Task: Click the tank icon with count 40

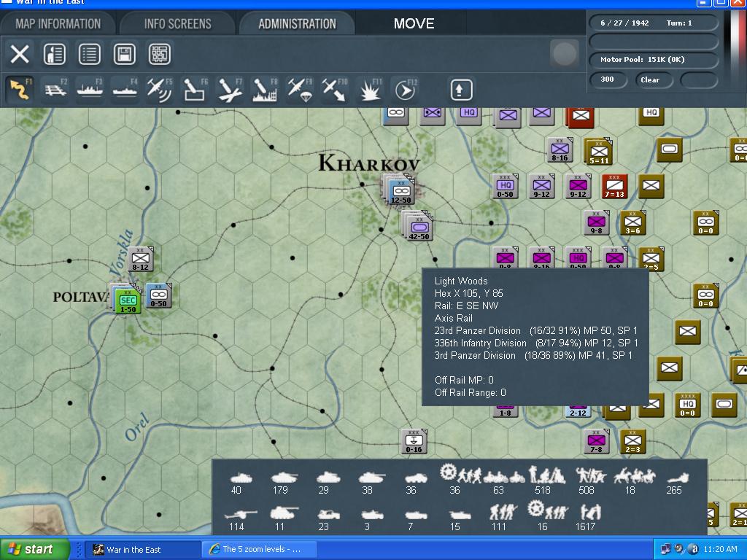Action: 241,477
